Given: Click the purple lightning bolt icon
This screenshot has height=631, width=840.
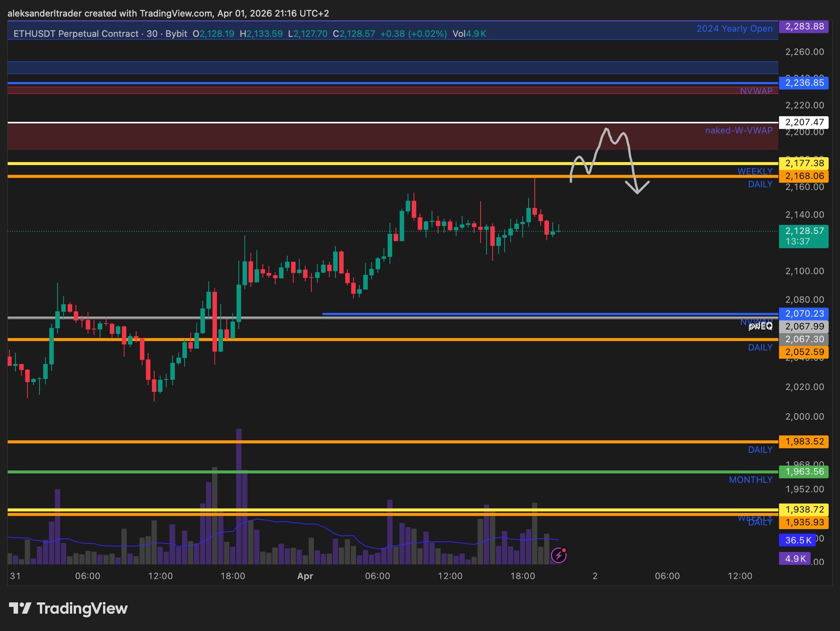Looking at the screenshot, I should coord(559,556).
